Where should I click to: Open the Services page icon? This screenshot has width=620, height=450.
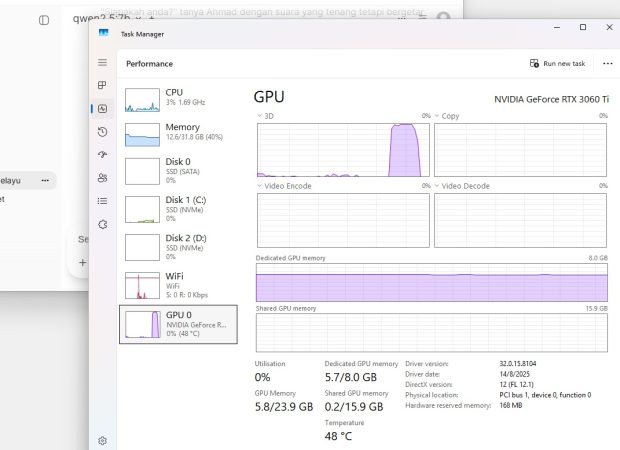[102, 224]
